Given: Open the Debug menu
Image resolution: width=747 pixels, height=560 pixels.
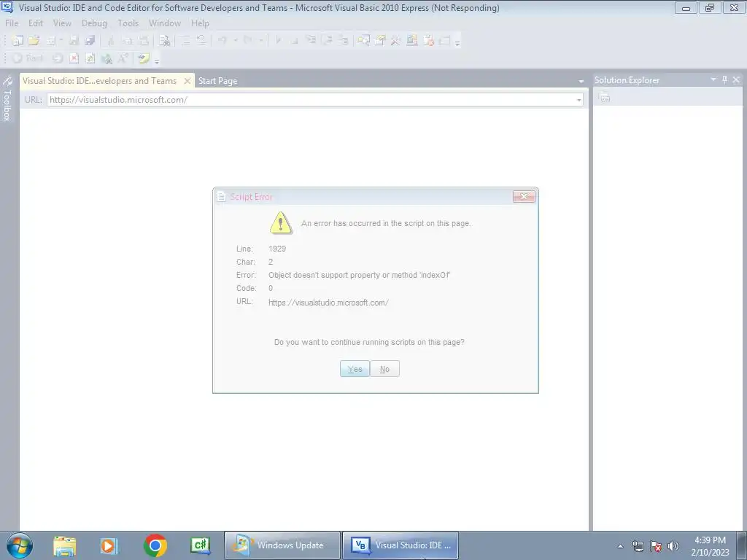Looking at the screenshot, I should pos(94,23).
